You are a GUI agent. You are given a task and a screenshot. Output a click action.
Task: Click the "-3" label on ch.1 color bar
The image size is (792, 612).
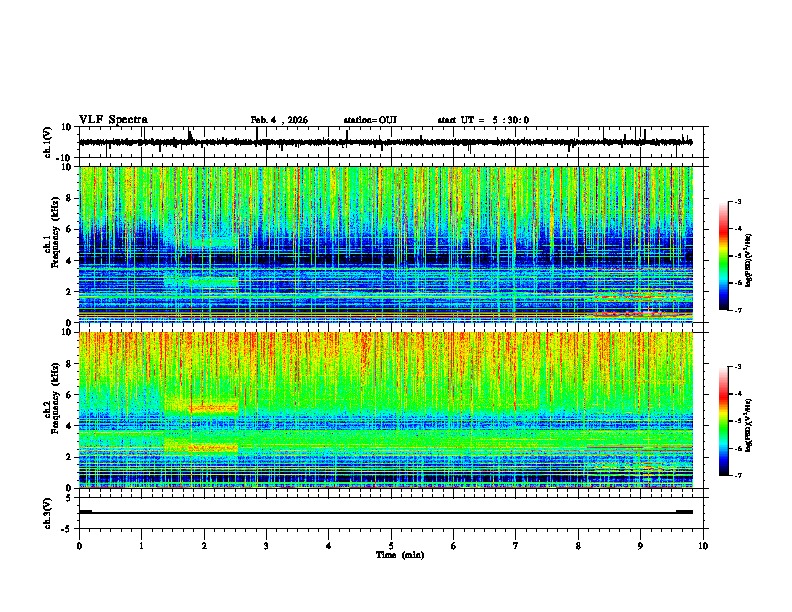pos(737,201)
